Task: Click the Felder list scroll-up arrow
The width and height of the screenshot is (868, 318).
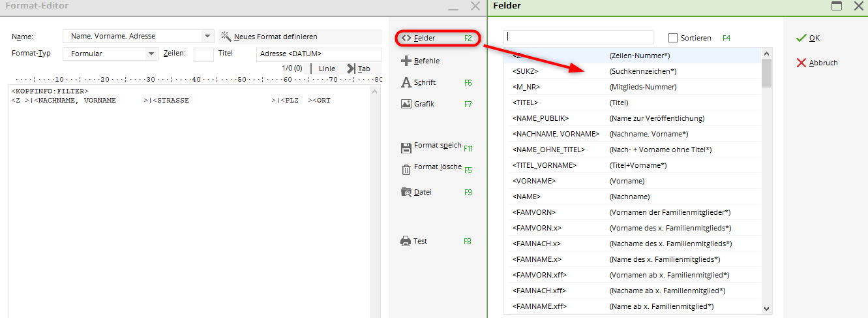Action: coord(766,53)
